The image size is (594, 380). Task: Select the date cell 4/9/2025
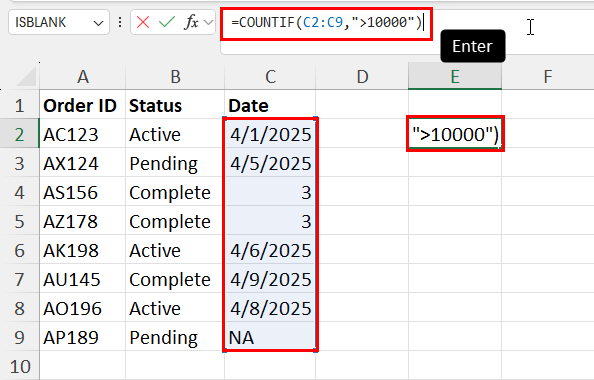[x=270, y=279]
